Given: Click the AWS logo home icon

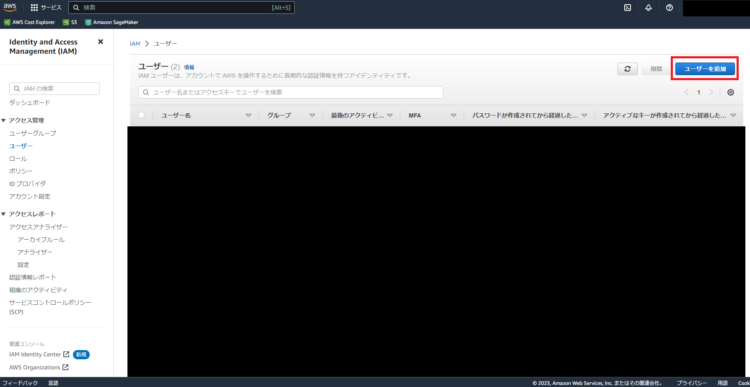Looking at the screenshot, I should click(x=10, y=7).
